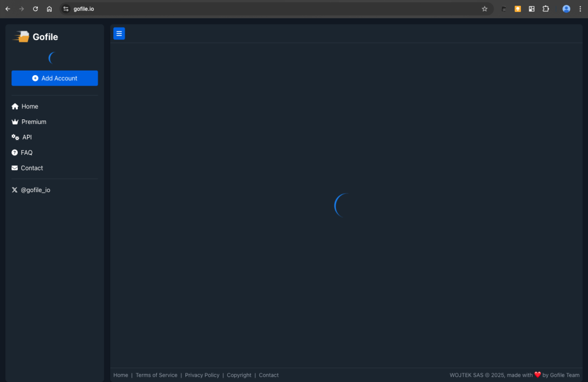The height and width of the screenshot is (382, 588).
Task: Open the Contact link in footer
Action: point(269,375)
